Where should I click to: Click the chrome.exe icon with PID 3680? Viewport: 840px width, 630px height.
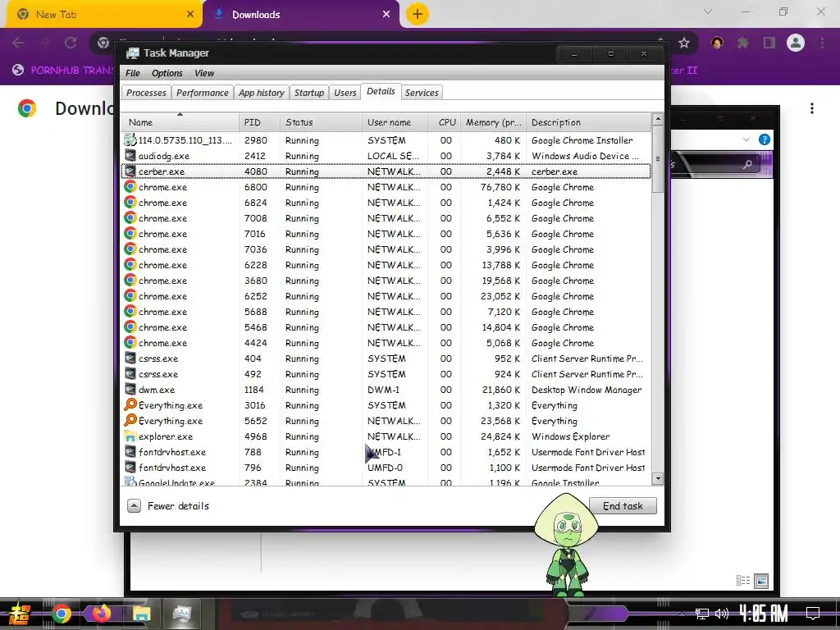[x=130, y=280]
